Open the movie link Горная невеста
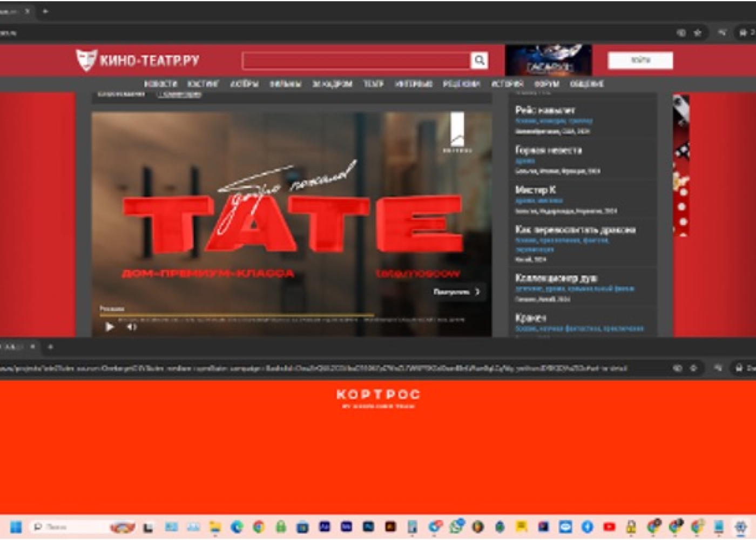756x540 pixels. pyautogui.click(x=548, y=150)
